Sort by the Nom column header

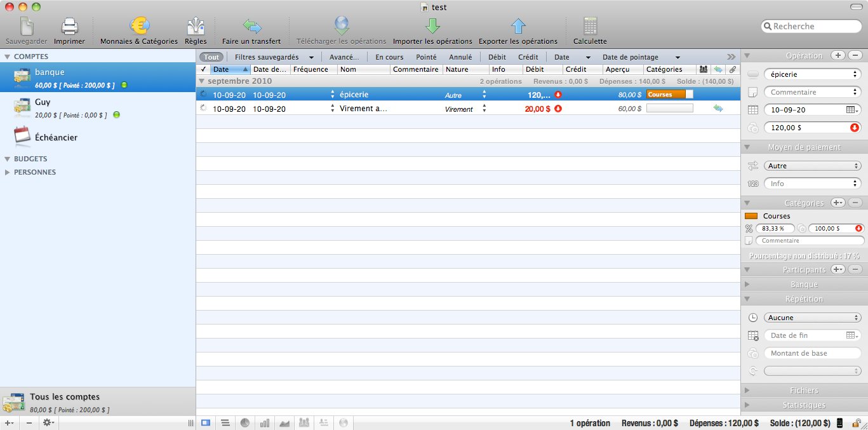click(x=364, y=69)
